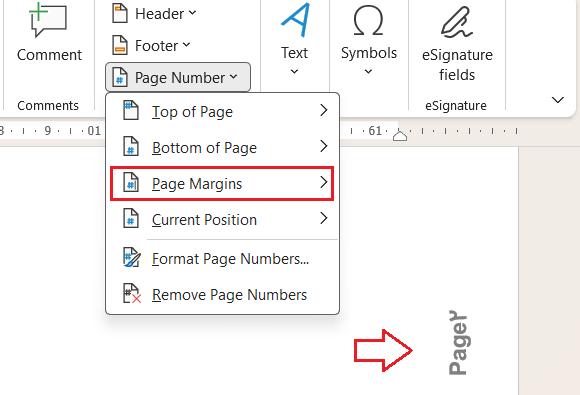Choose Top of Page menu item
580x395 pixels.
click(x=222, y=111)
